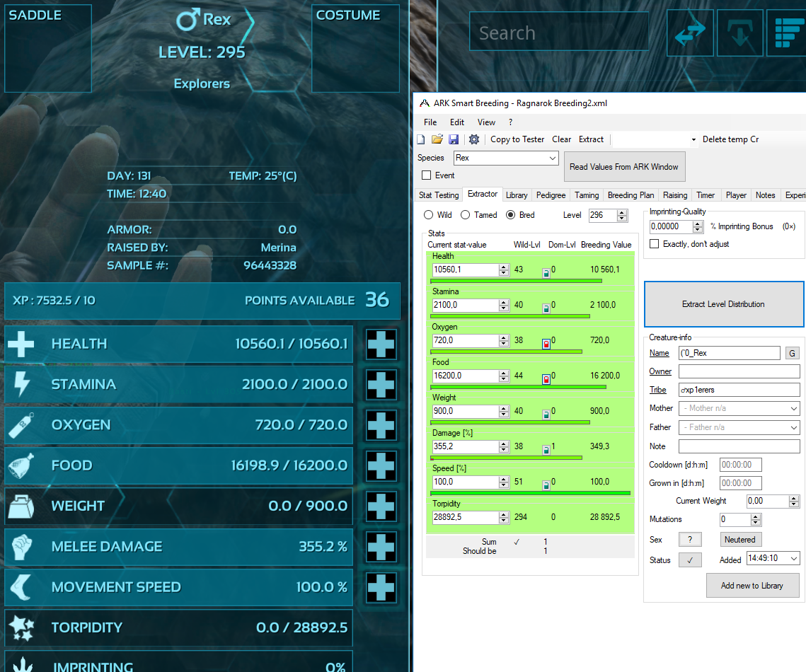Screen dimensions: 806x672
Task: Click the Tribe text field
Action: (739, 390)
